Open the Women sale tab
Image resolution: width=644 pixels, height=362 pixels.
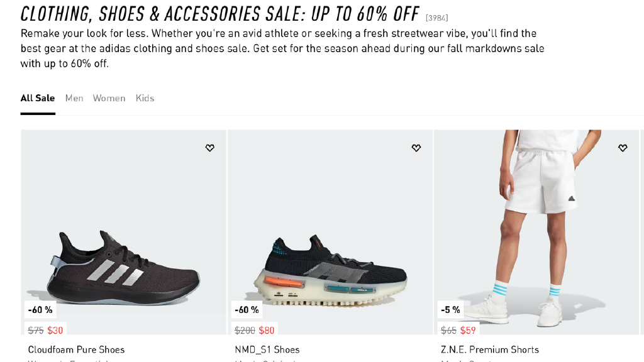click(109, 98)
